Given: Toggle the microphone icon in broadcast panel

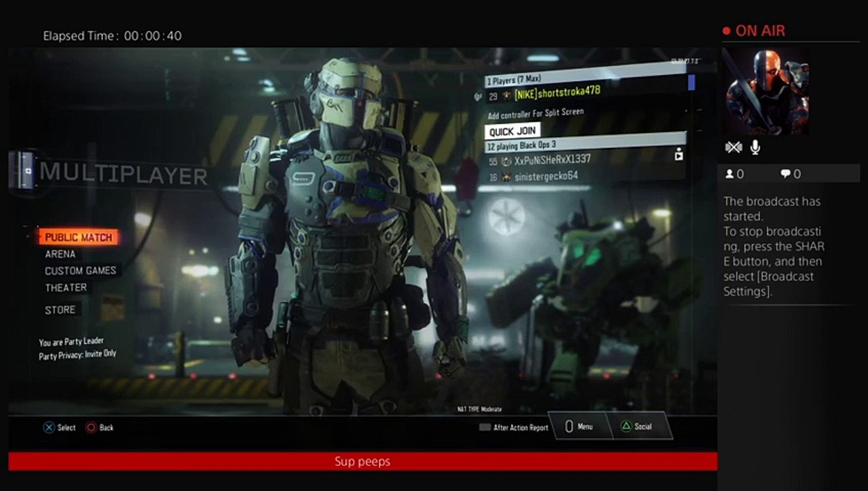Looking at the screenshot, I should (755, 147).
